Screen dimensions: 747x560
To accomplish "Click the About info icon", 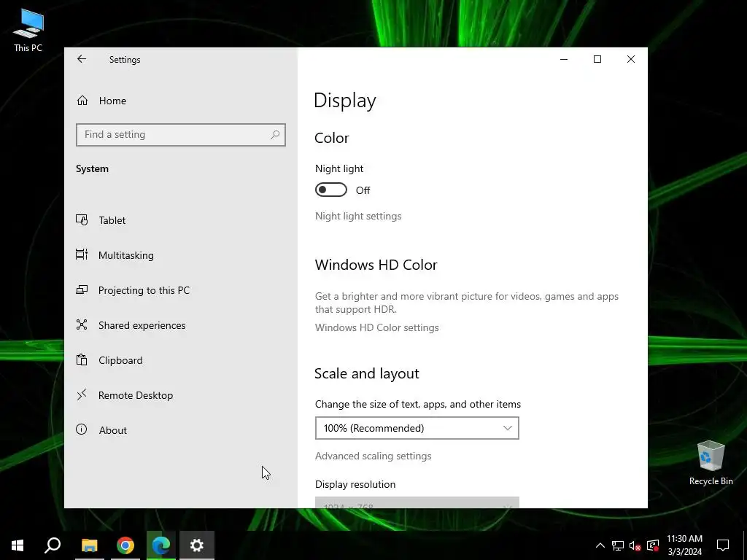I will 82,429.
